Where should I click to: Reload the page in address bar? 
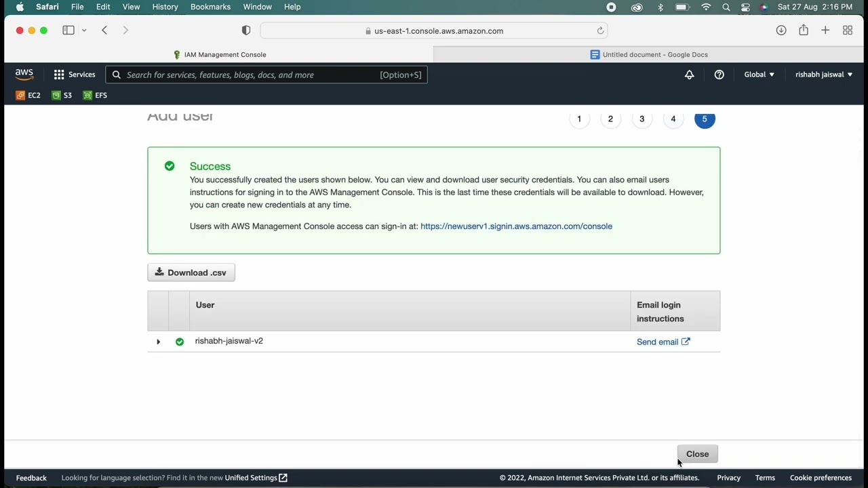tap(600, 30)
